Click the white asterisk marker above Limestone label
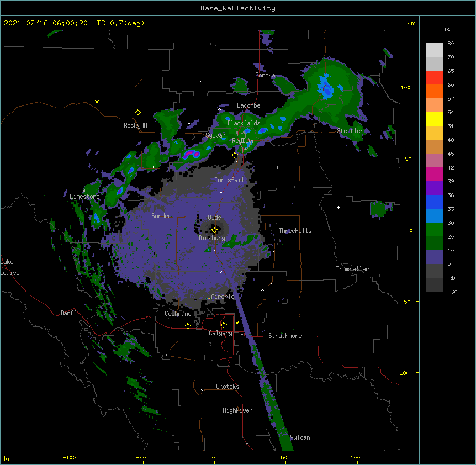This screenshot has width=476, height=465. coord(85,191)
